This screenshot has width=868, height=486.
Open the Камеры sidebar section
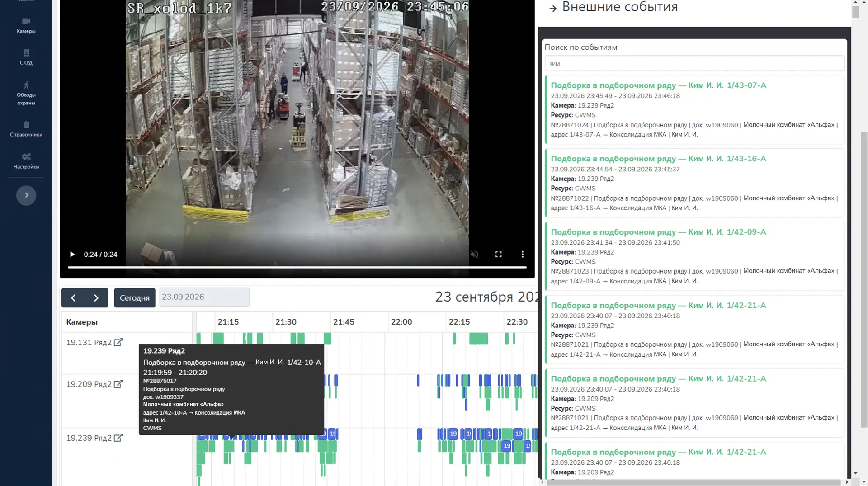pos(26,25)
